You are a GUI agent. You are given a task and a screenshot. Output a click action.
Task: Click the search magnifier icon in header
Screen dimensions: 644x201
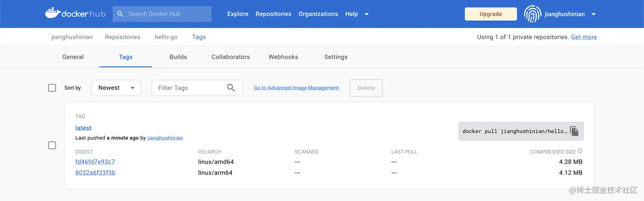pyautogui.click(x=121, y=14)
